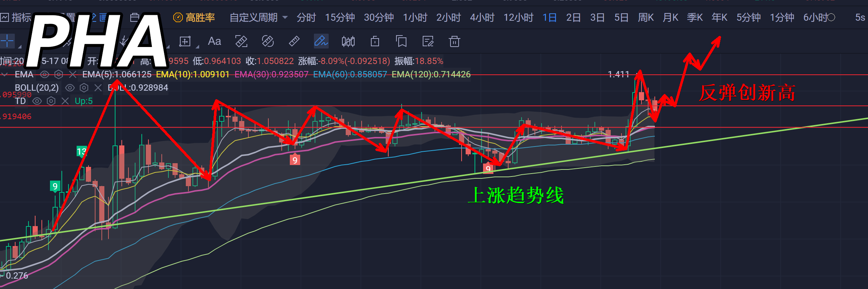Image resolution: width=868 pixels, height=289 pixels.
Task: Remove the EMA indicator with X
Action: [73, 75]
